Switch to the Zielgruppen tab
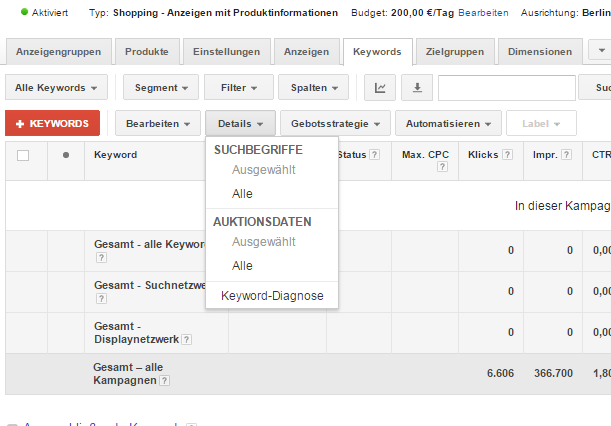611x426 pixels. pyautogui.click(x=455, y=51)
